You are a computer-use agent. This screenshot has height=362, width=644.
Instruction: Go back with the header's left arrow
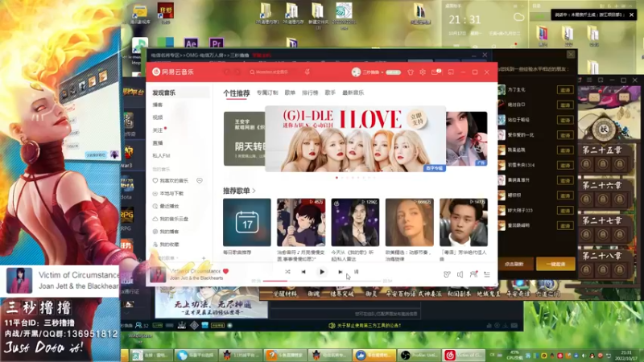[226, 72]
